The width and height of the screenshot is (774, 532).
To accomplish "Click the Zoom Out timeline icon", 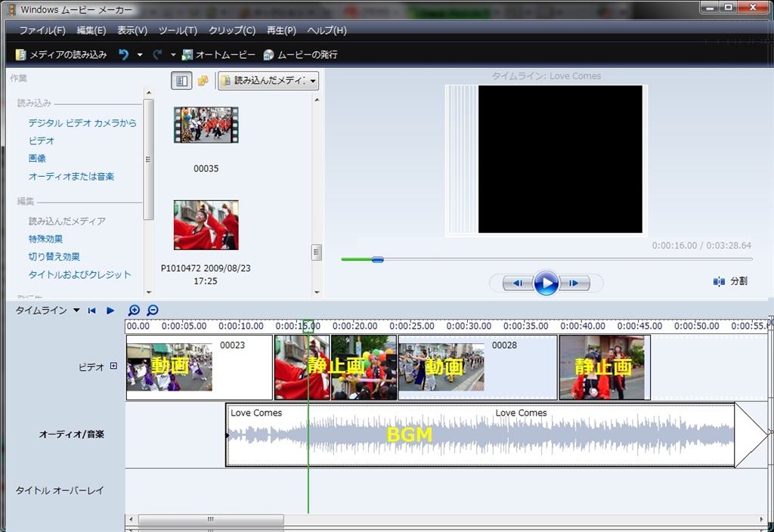I will click(153, 311).
